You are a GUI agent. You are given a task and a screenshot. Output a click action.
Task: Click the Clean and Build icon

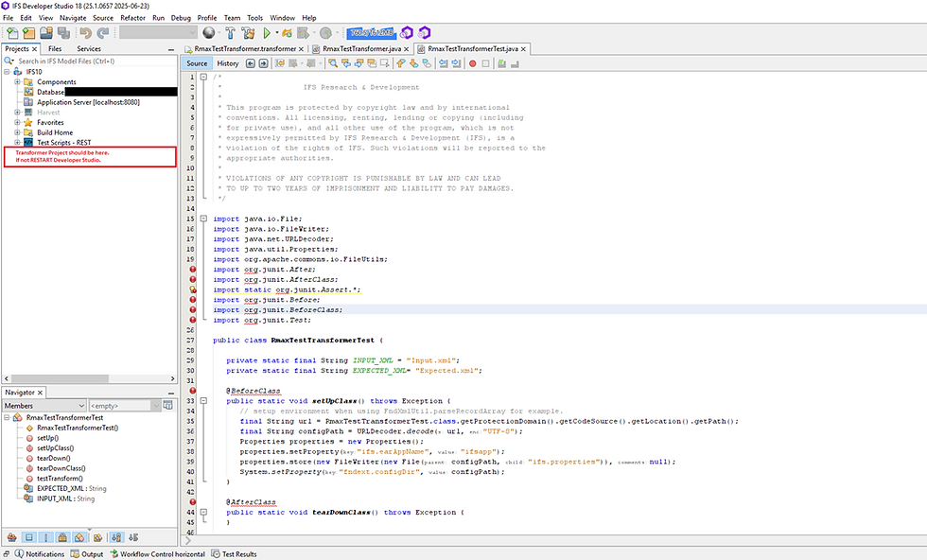coord(248,33)
